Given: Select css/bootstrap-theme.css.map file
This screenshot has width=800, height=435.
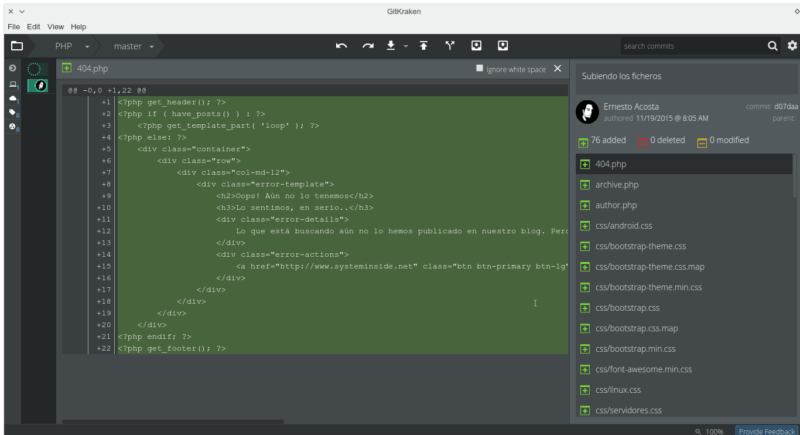Looking at the screenshot, I should click(684, 267).
